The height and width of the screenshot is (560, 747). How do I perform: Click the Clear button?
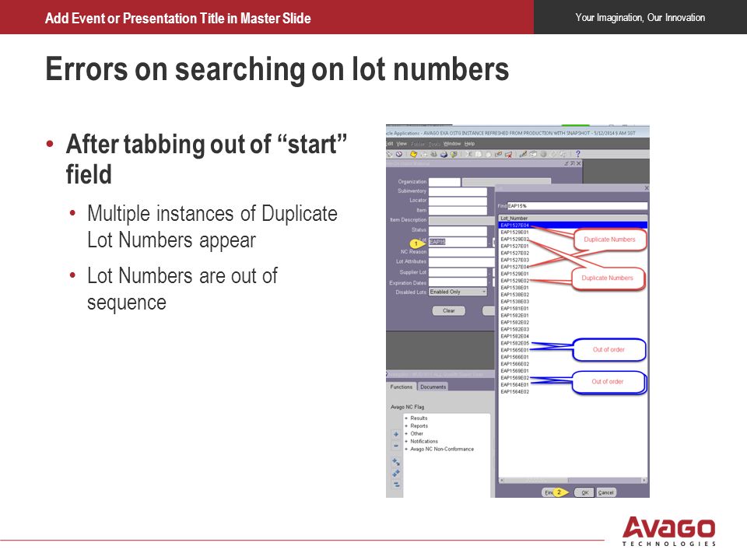(x=449, y=310)
